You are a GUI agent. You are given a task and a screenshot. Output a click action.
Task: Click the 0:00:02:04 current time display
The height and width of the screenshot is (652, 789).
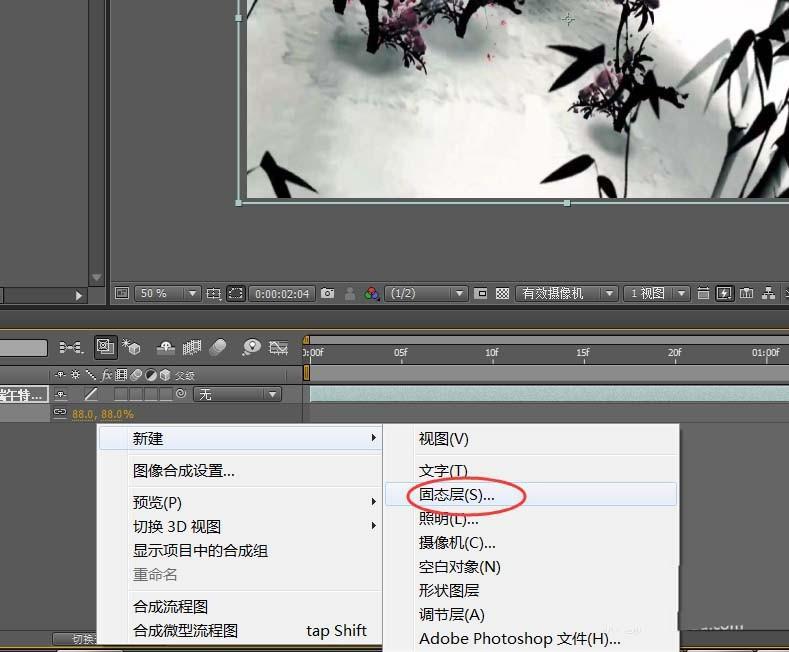pos(282,294)
